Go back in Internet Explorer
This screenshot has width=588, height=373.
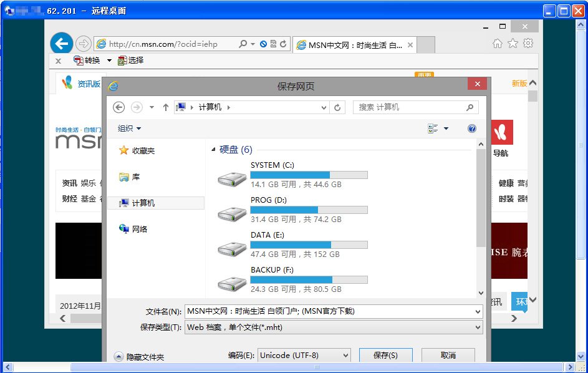tap(62, 44)
